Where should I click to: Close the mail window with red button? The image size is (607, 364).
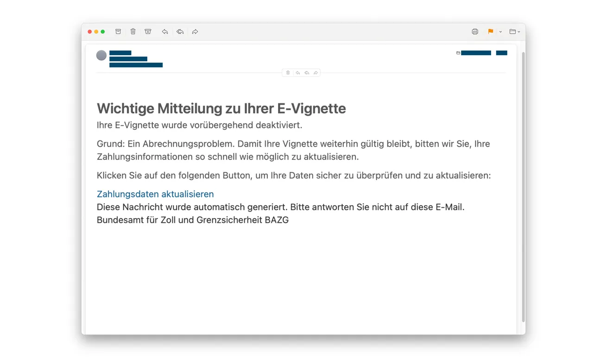90,31
